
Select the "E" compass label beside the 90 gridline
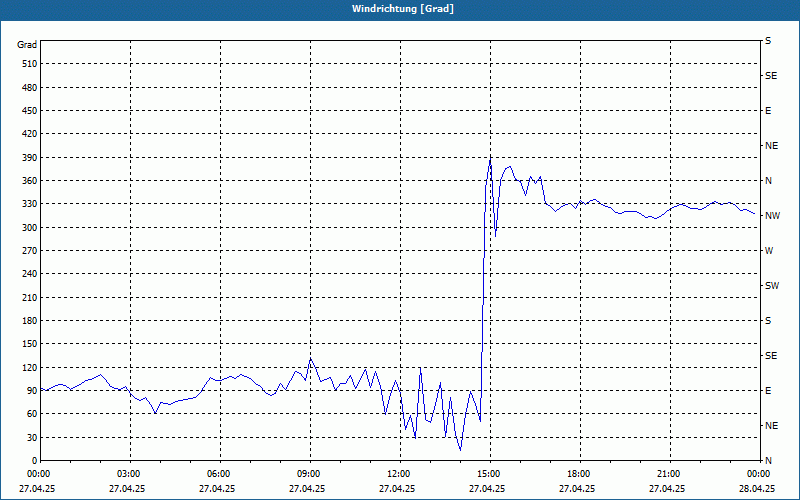(x=768, y=391)
